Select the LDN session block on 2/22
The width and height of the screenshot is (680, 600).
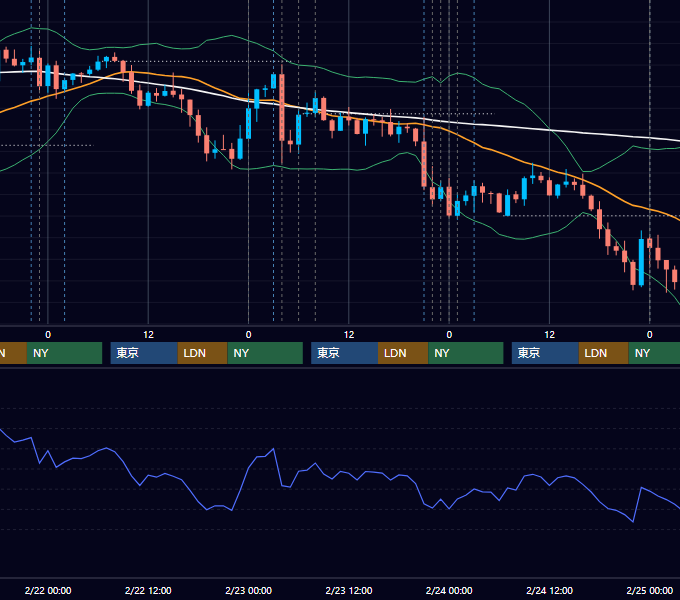click(x=203, y=353)
